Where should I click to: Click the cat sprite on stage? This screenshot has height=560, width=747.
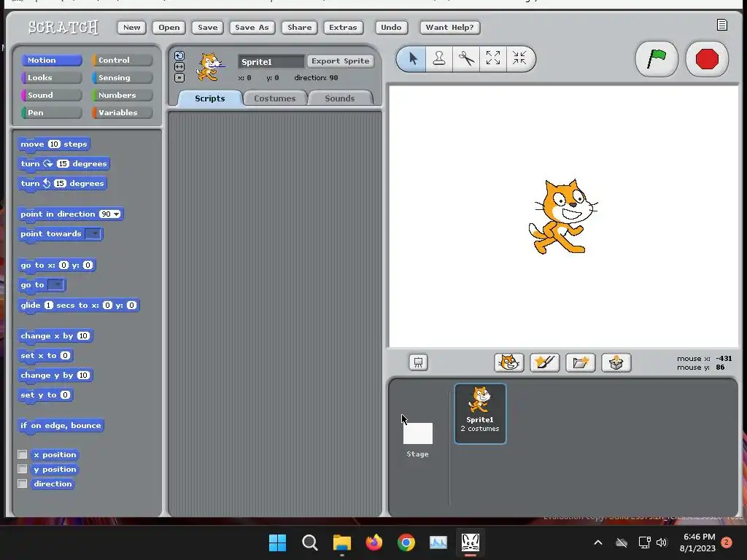click(x=562, y=217)
